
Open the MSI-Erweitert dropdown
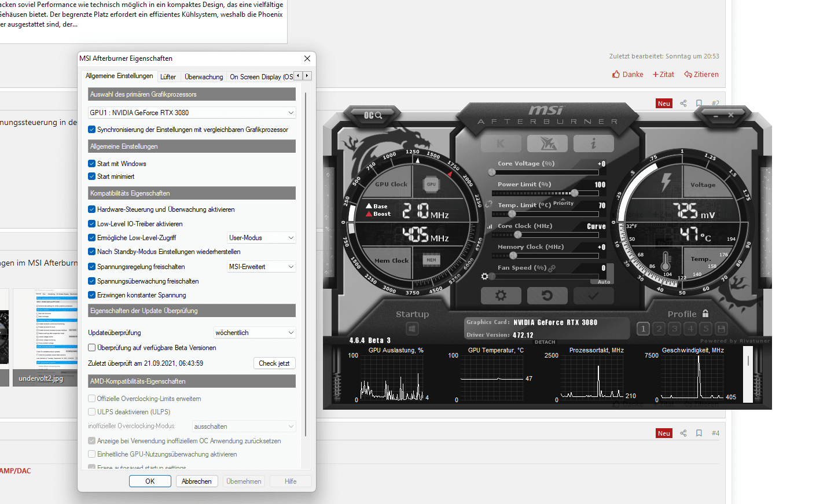pyautogui.click(x=262, y=267)
